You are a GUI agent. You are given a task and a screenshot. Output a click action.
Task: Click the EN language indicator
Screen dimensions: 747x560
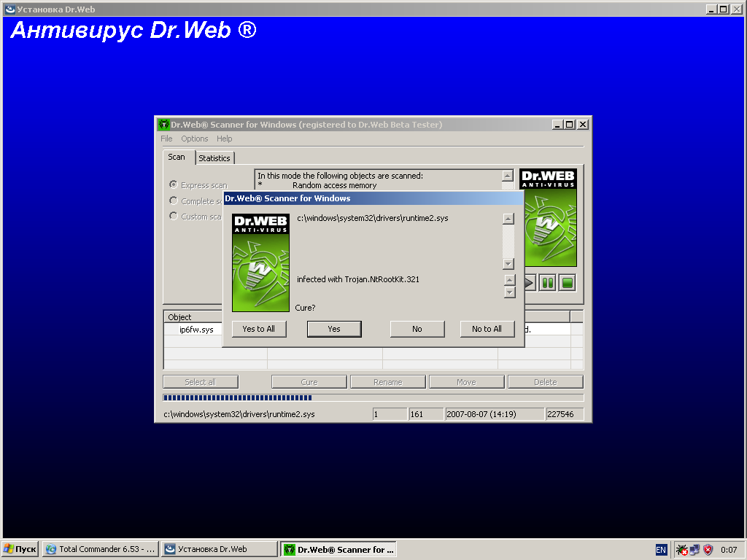pos(661,550)
